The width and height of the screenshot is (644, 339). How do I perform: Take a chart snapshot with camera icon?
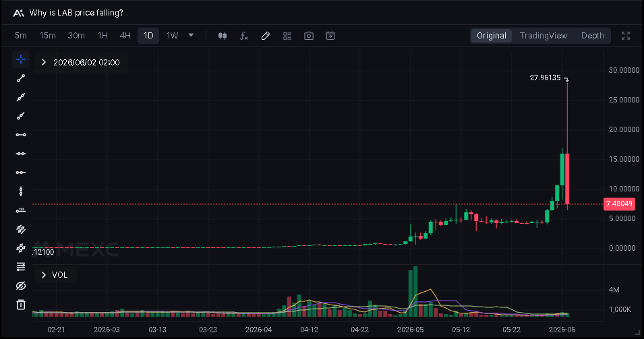pyautogui.click(x=309, y=36)
